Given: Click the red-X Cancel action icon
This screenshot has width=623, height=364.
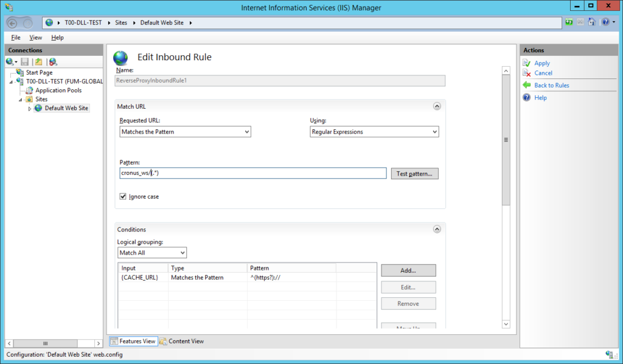Looking at the screenshot, I should click(526, 73).
